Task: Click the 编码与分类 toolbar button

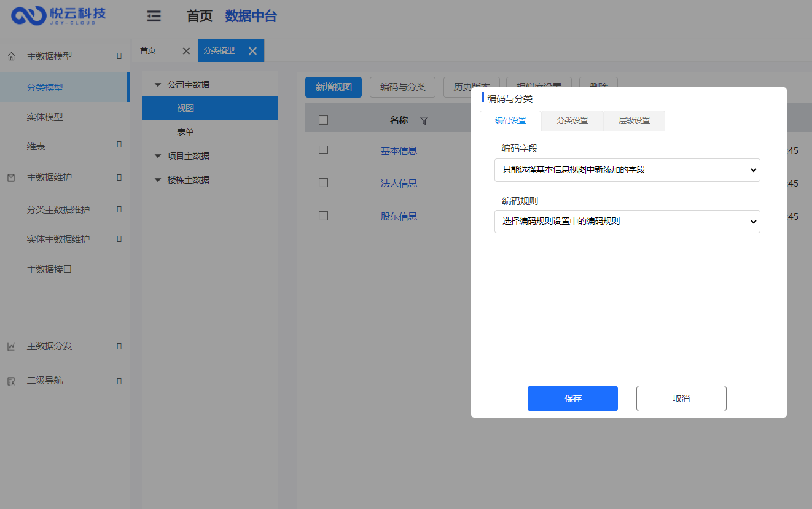Action: 403,87
